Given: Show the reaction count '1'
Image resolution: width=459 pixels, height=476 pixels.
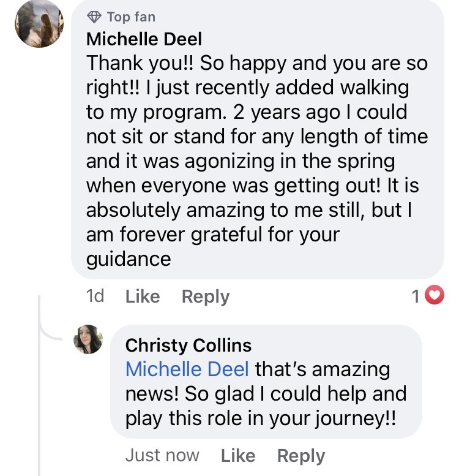Looking at the screenshot, I should click(x=416, y=297).
